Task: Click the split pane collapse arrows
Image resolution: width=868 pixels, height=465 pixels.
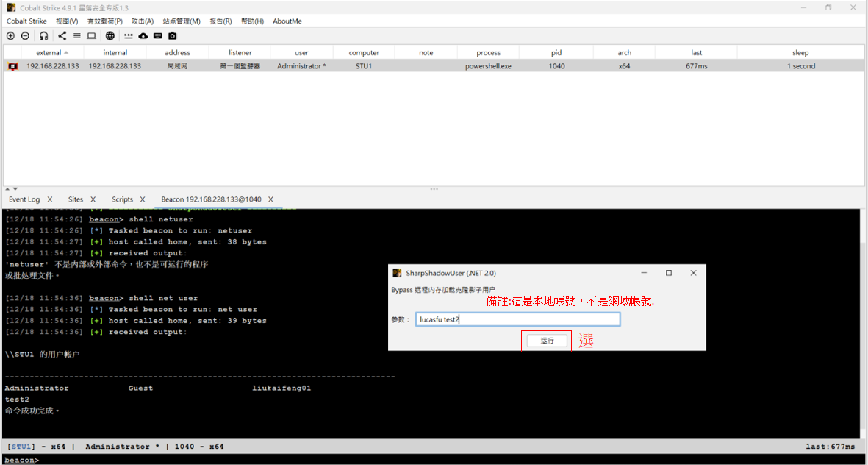Action: coord(10,189)
